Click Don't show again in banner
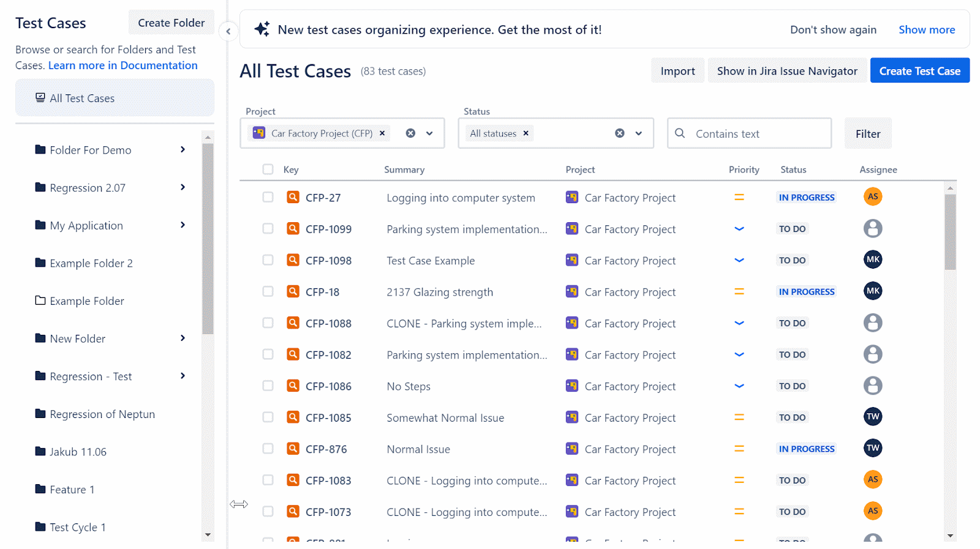Screen dimensions: 980x549 [x=833, y=29]
